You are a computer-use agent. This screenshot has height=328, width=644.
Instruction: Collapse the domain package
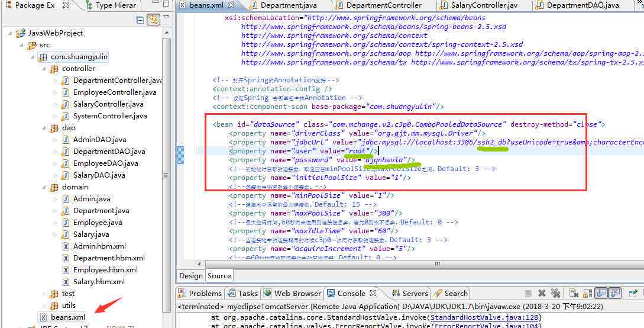[x=44, y=188]
